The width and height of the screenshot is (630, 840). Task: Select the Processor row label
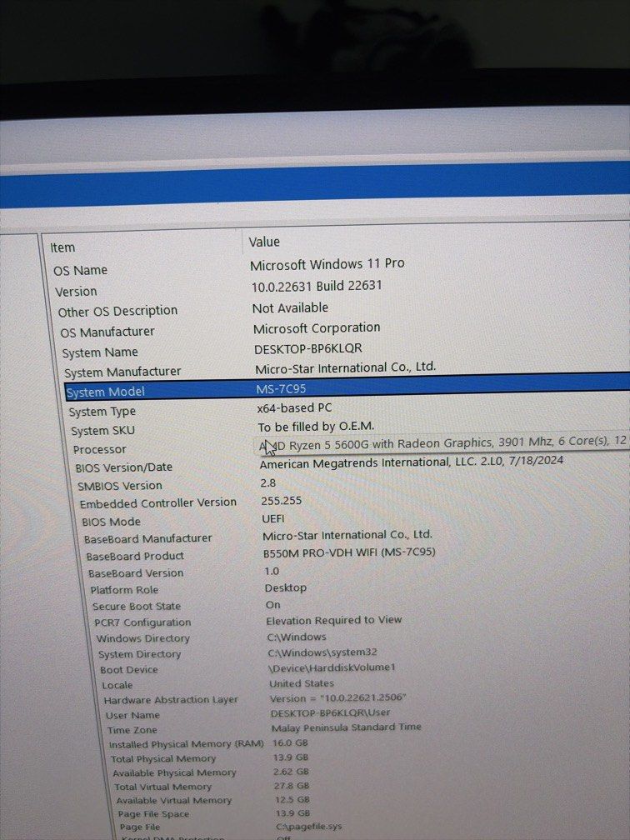(100, 450)
